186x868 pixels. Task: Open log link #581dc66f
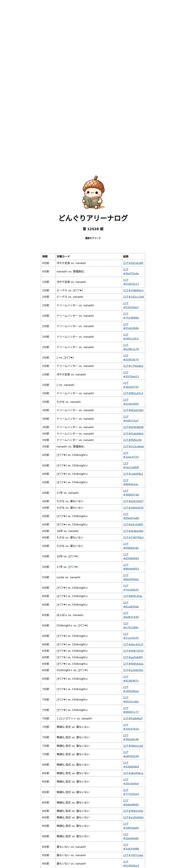[x=133, y=263]
